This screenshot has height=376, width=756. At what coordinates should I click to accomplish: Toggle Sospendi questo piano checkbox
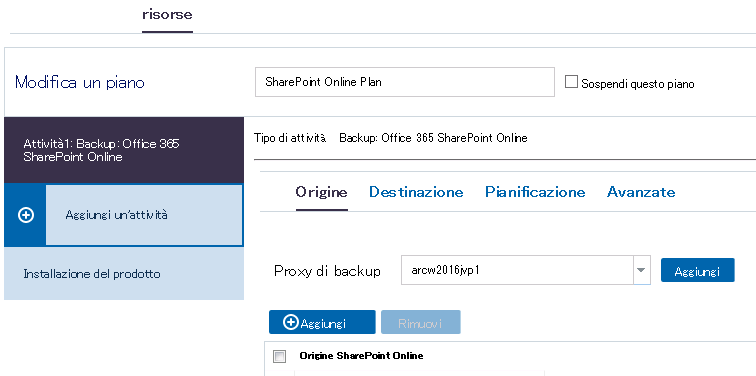pyautogui.click(x=571, y=82)
